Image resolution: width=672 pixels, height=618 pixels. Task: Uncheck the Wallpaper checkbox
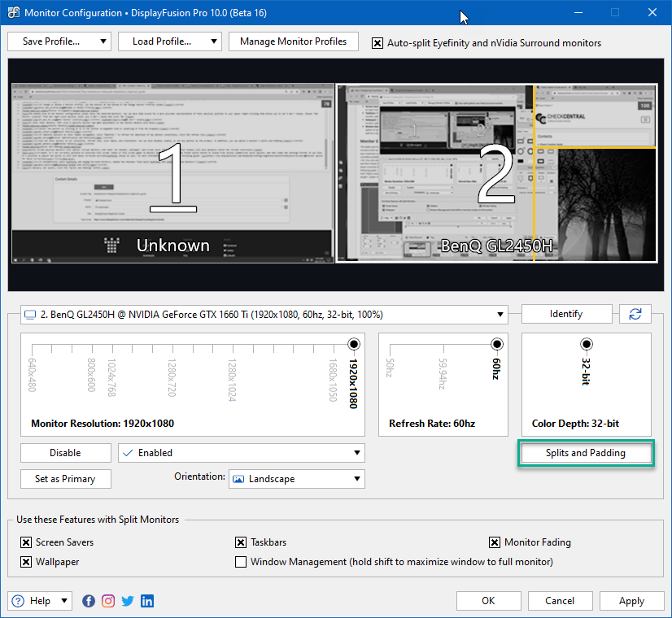[x=26, y=561]
